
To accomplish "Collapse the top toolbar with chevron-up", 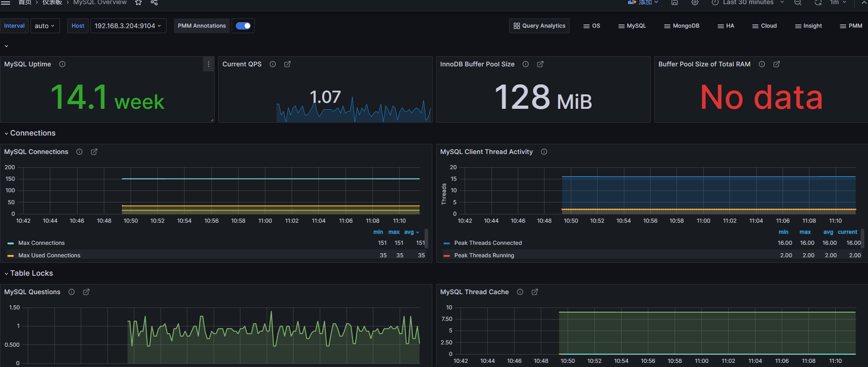I will coord(864,2).
